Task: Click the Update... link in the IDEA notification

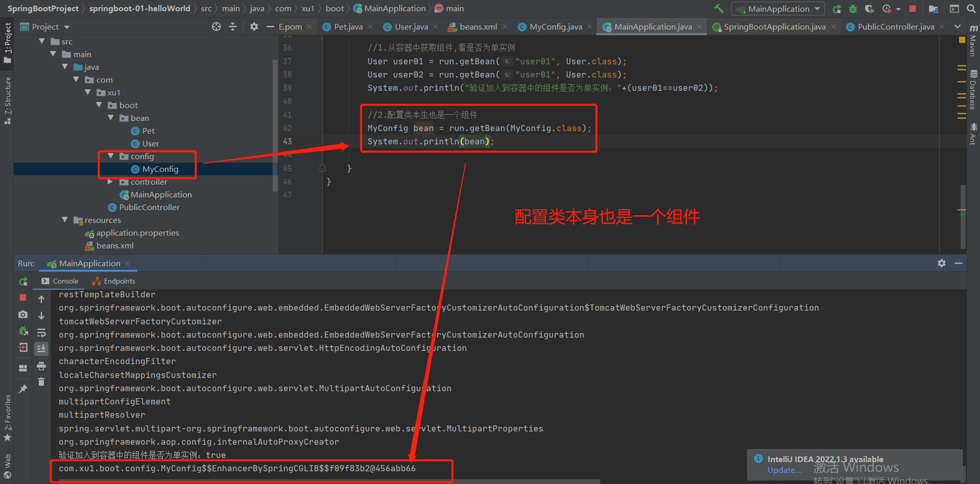Action: (784, 470)
